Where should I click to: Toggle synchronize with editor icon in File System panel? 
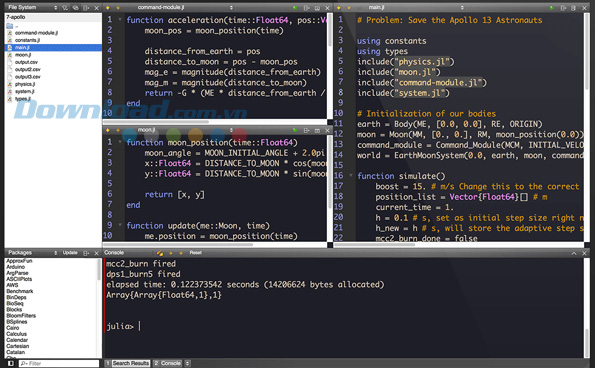pyautogui.click(x=76, y=8)
